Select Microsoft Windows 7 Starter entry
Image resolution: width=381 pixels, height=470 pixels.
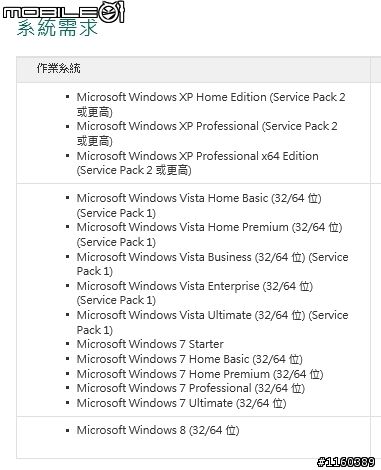[150, 344]
